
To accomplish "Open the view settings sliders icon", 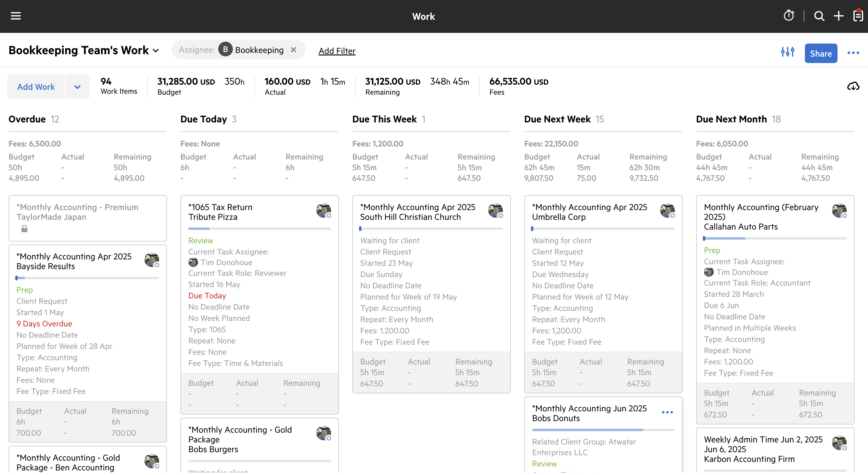I will (788, 52).
